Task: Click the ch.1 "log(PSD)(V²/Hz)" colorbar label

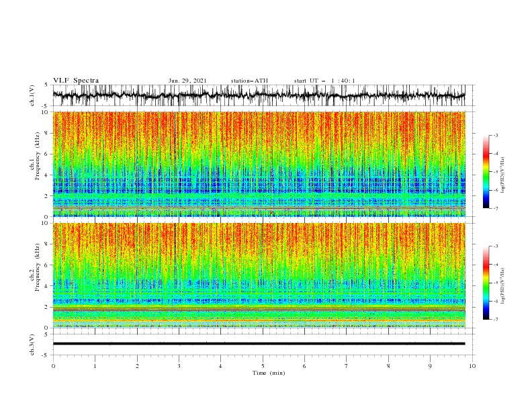Action: pyautogui.click(x=502, y=175)
